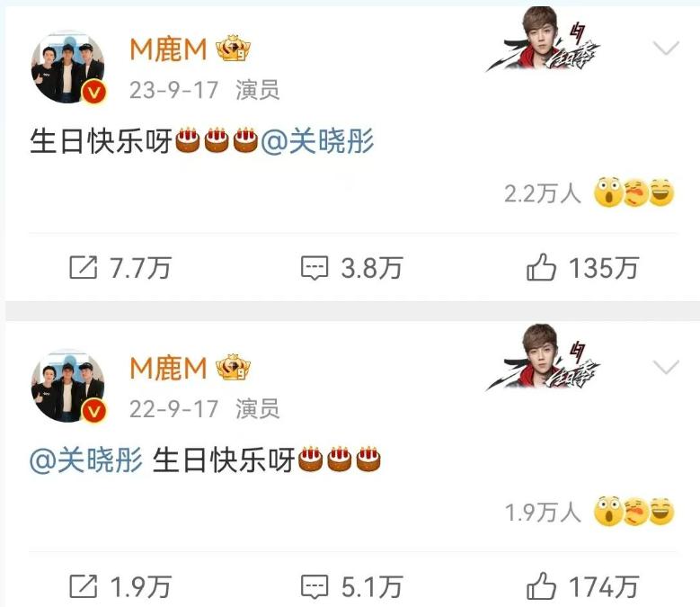700x607 pixels.
Task: Like the 22-9-17 birthday post
Action: pyautogui.click(x=541, y=585)
